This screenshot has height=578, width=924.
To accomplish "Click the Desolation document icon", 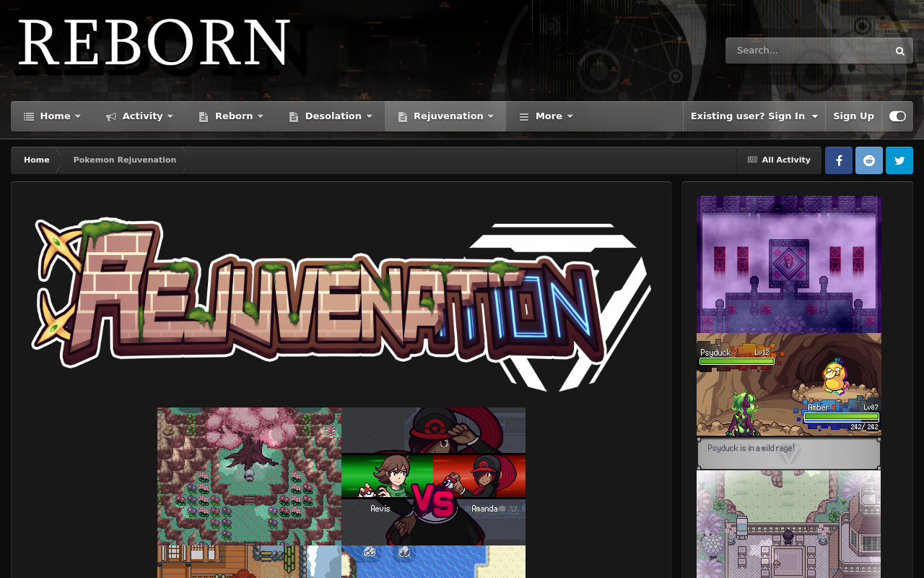I will tap(294, 116).
